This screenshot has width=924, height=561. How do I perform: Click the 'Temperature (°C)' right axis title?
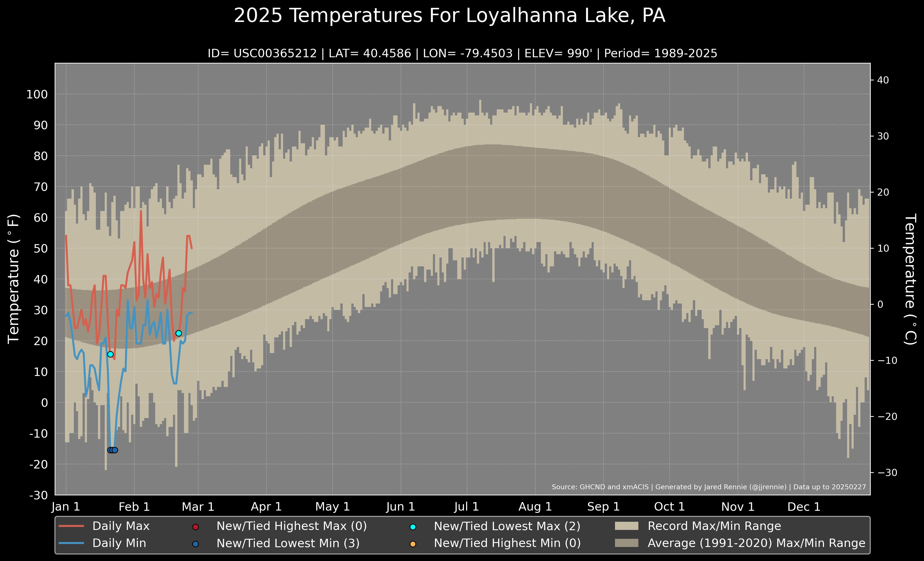910,279
